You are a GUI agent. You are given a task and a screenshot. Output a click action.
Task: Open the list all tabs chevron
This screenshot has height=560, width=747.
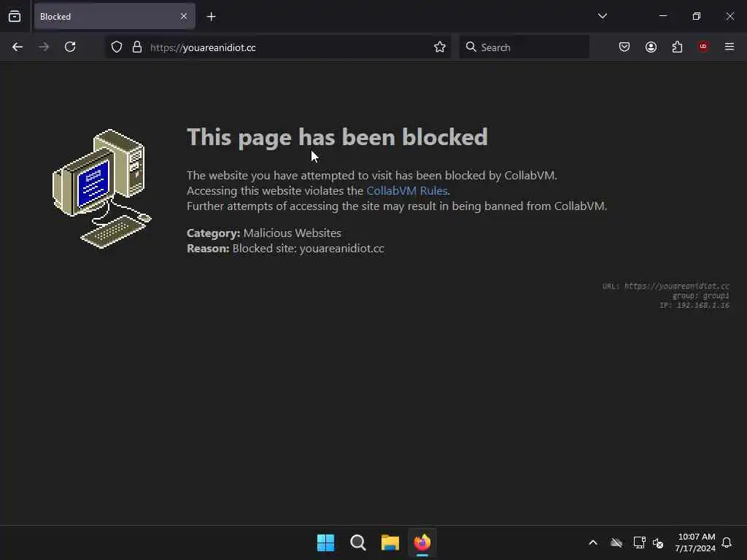click(602, 16)
